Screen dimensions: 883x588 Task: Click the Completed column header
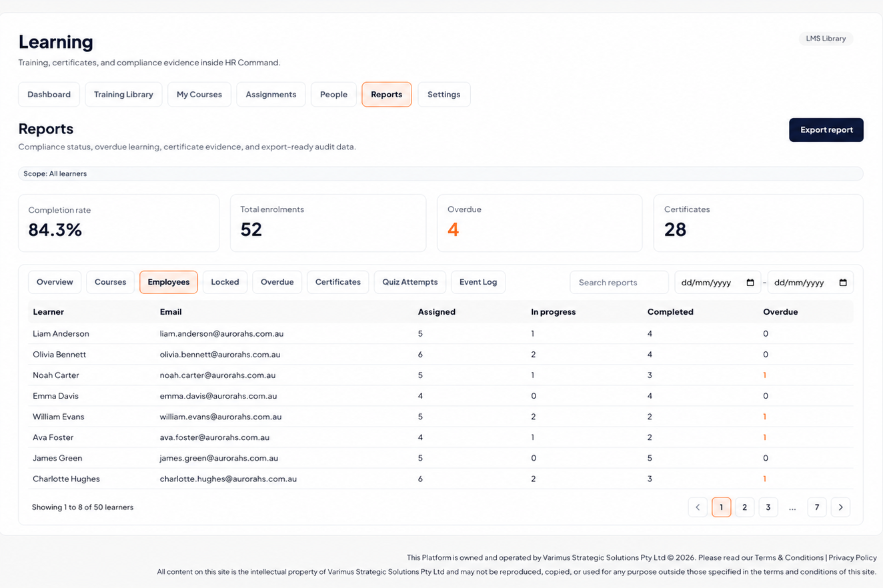tap(670, 312)
